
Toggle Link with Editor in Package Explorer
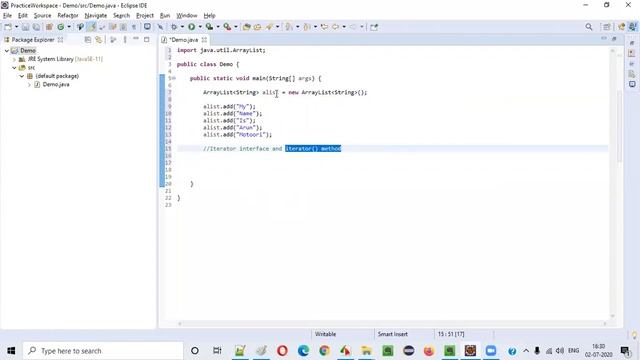click(99, 40)
